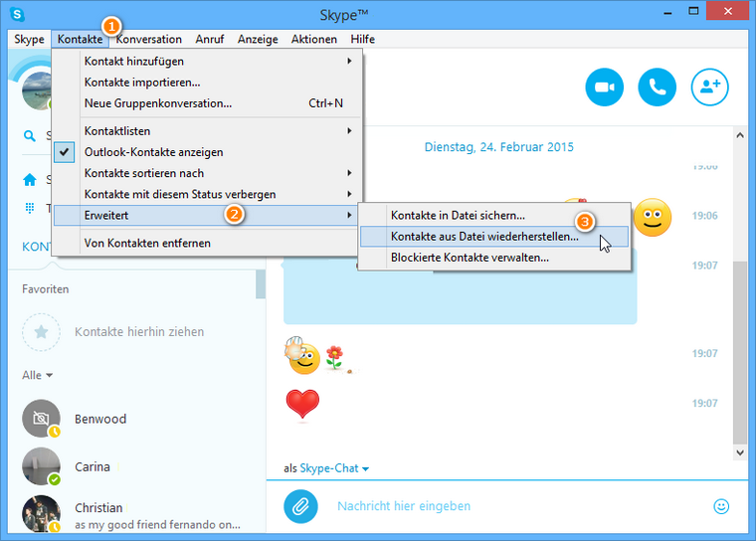Image resolution: width=756 pixels, height=541 pixels.
Task: Click the paperclip attach file icon
Action: coord(300,506)
